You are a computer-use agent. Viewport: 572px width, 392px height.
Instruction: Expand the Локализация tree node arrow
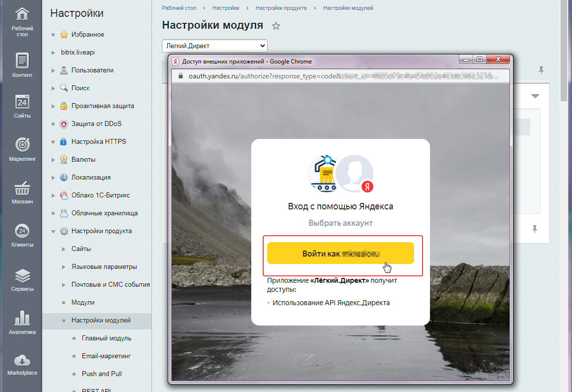(53, 178)
